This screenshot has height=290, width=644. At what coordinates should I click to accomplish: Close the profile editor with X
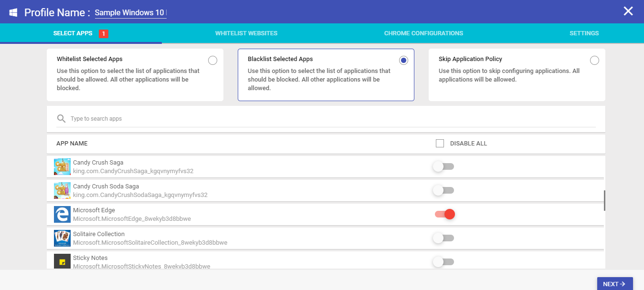628,11
